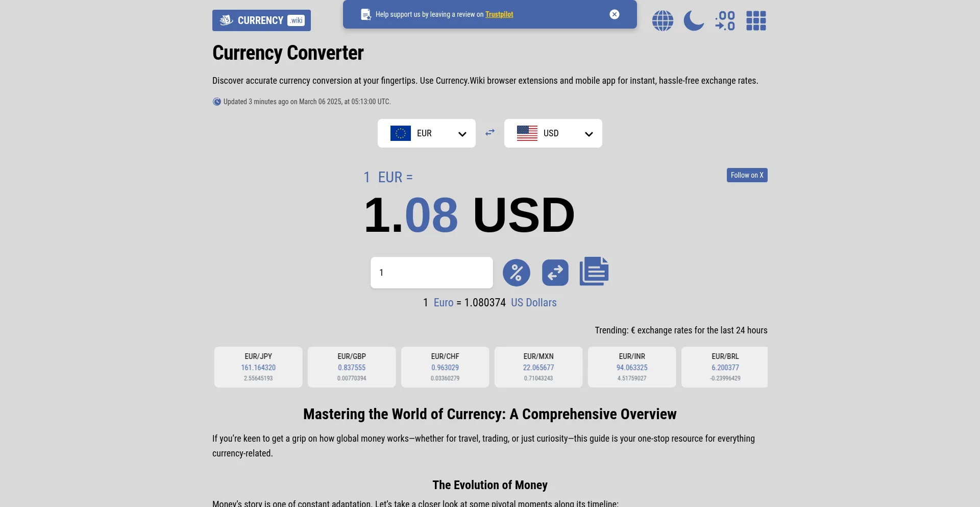Screen dimensions: 980x507
Task: Copy result with the document icon
Action: (594, 271)
